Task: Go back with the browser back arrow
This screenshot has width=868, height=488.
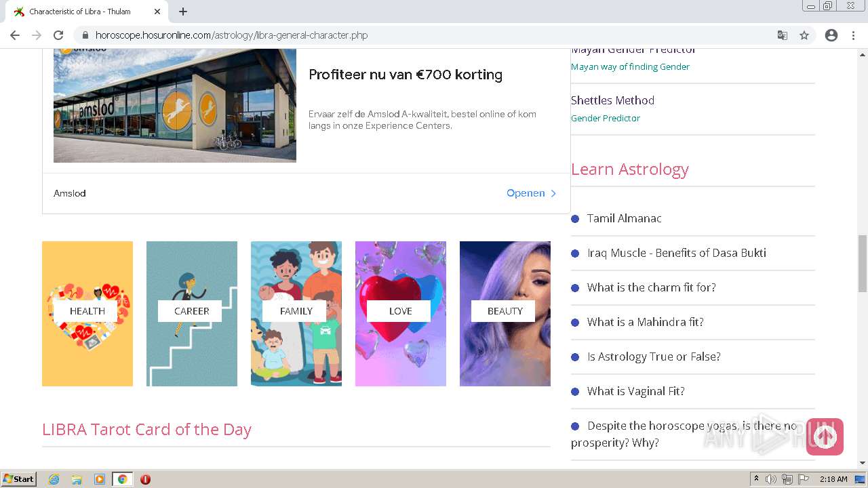Action: (x=15, y=35)
